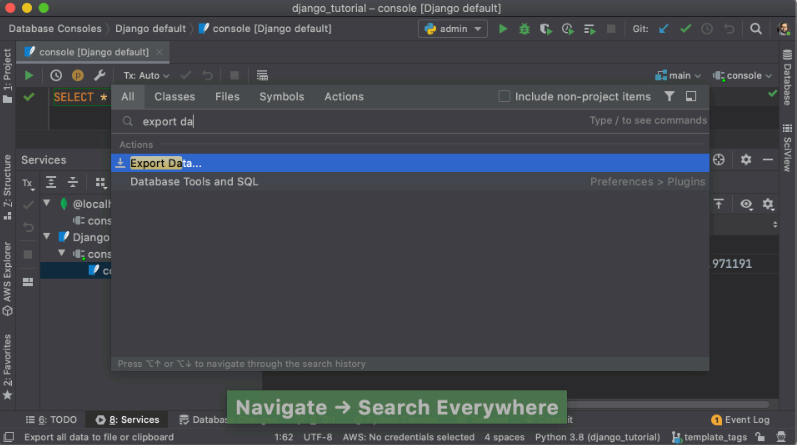Start debugging with the bug icon
This screenshot has width=798, height=445.
coord(524,29)
